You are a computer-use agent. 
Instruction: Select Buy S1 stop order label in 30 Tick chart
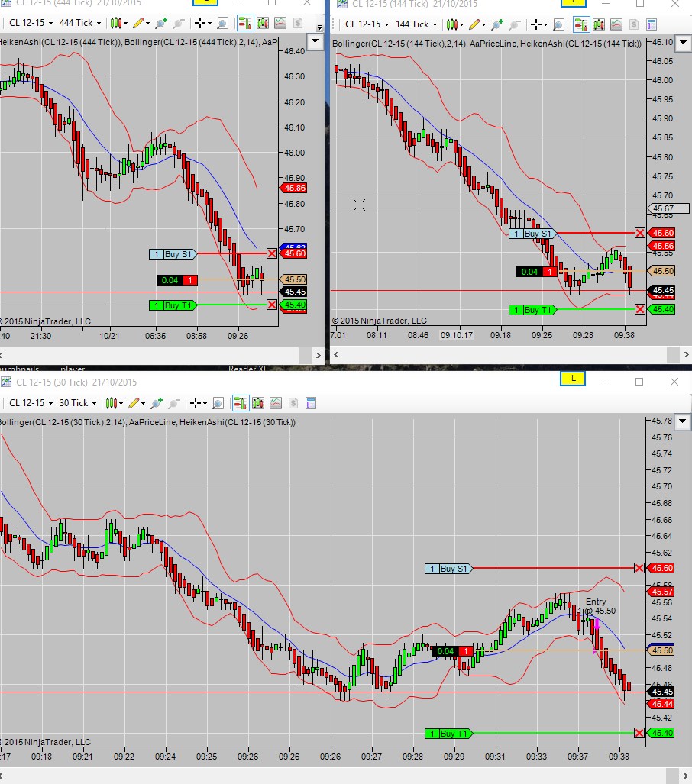point(448,569)
